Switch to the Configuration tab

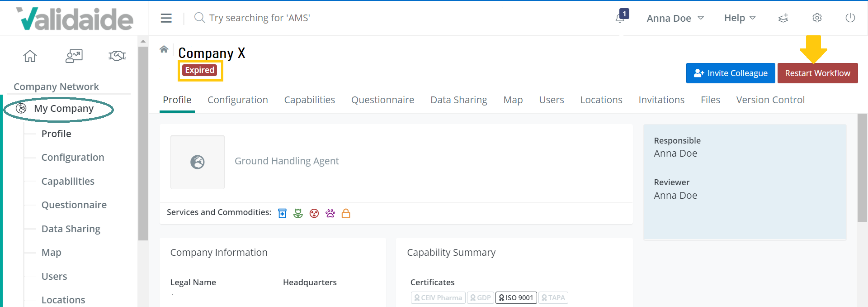pos(238,100)
